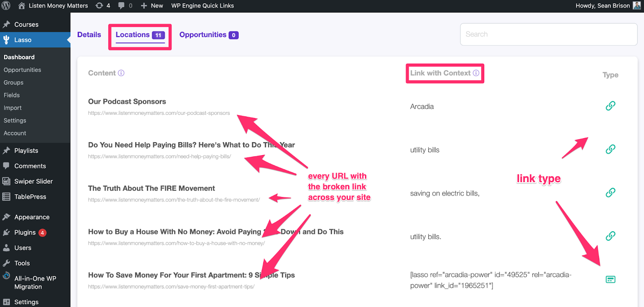Open How To Save Money First Apartment post
644x307 pixels.
[x=192, y=275]
